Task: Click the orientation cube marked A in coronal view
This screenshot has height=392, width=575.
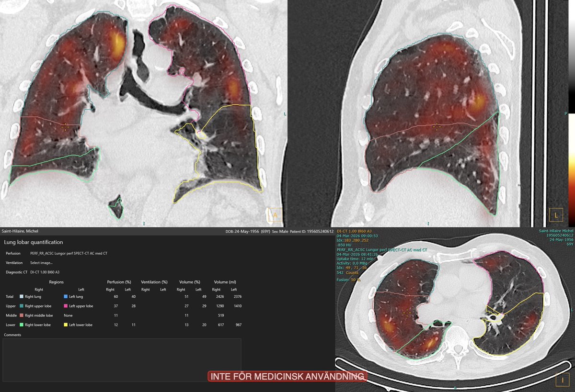Action: point(275,215)
